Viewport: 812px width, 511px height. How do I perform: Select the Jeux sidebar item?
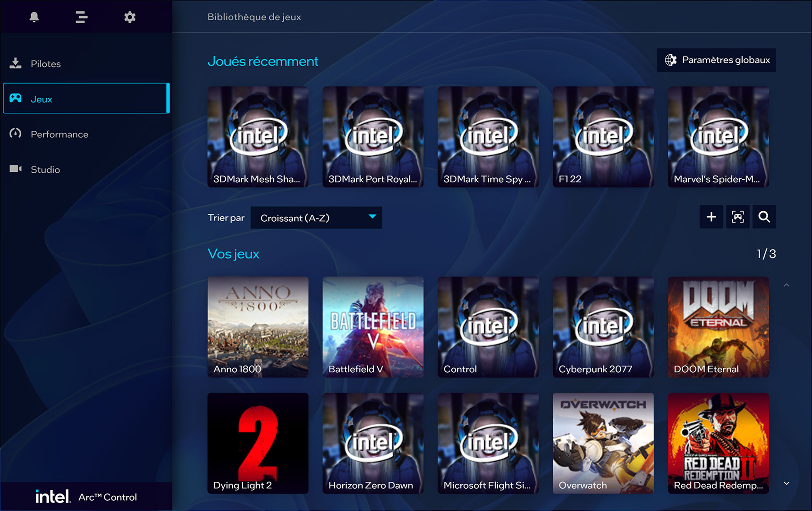[x=86, y=99]
